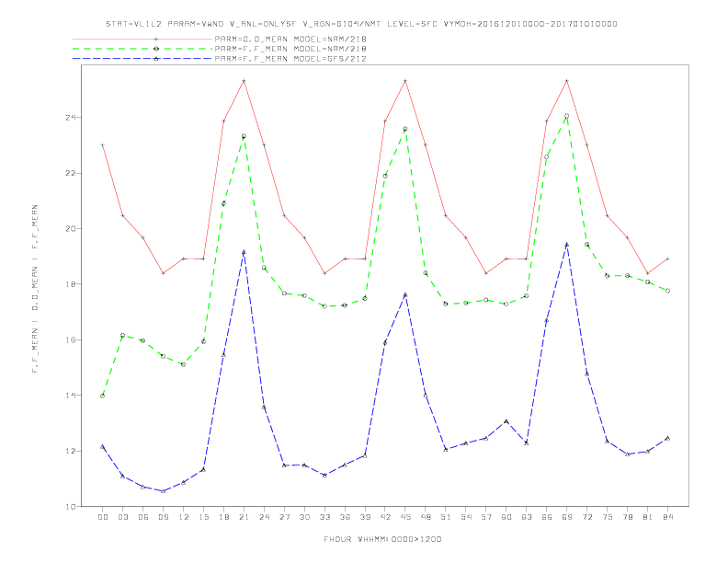
Task: Click x-axis tick label 57
Action: coord(486,517)
